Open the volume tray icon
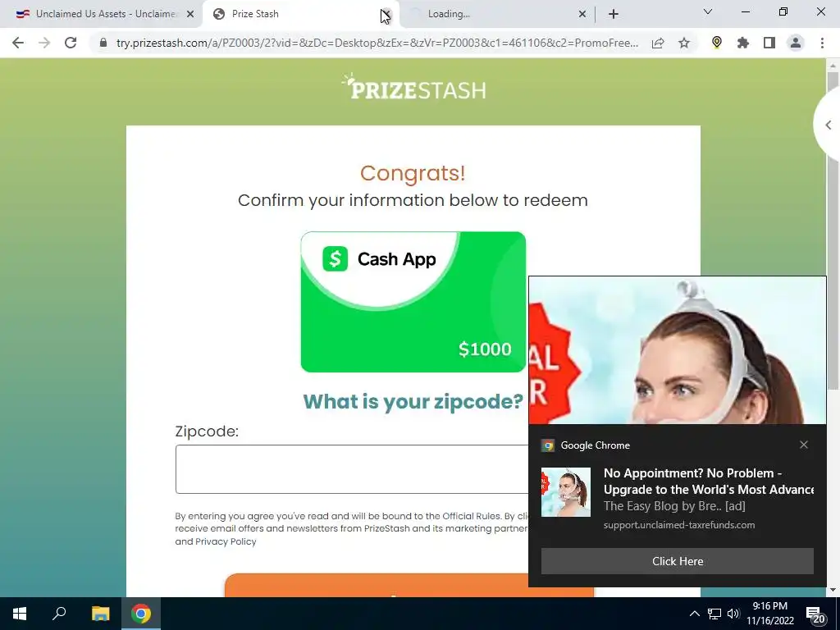Image resolution: width=840 pixels, height=630 pixels. pyautogui.click(x=733, y=614)
